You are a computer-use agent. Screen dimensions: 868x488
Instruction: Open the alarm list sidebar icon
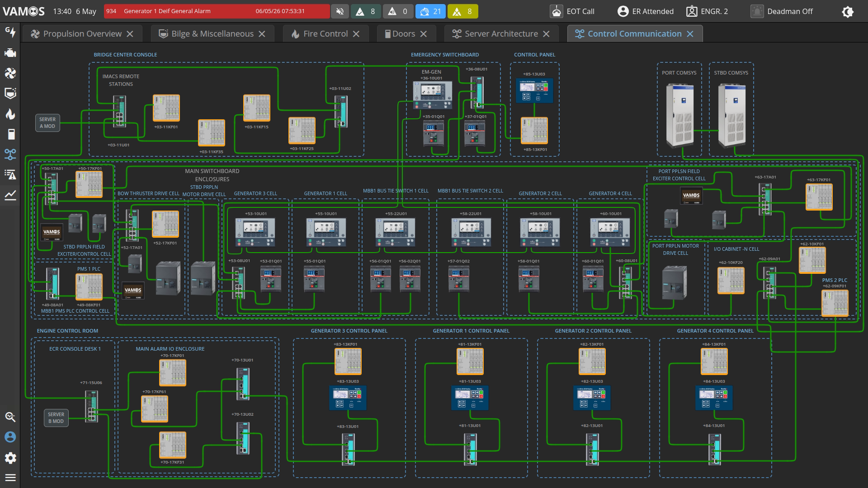pos(10,175)
